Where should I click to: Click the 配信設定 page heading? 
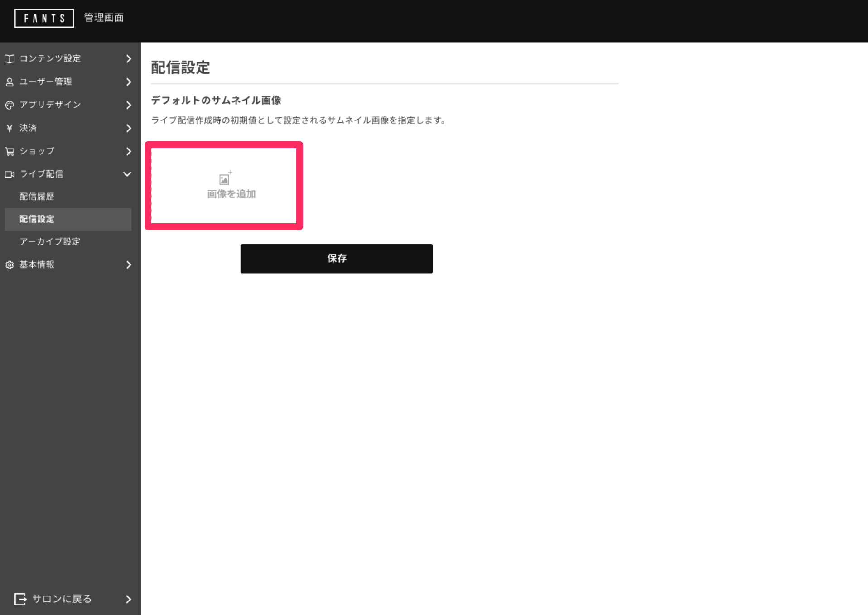coord(180,67)
